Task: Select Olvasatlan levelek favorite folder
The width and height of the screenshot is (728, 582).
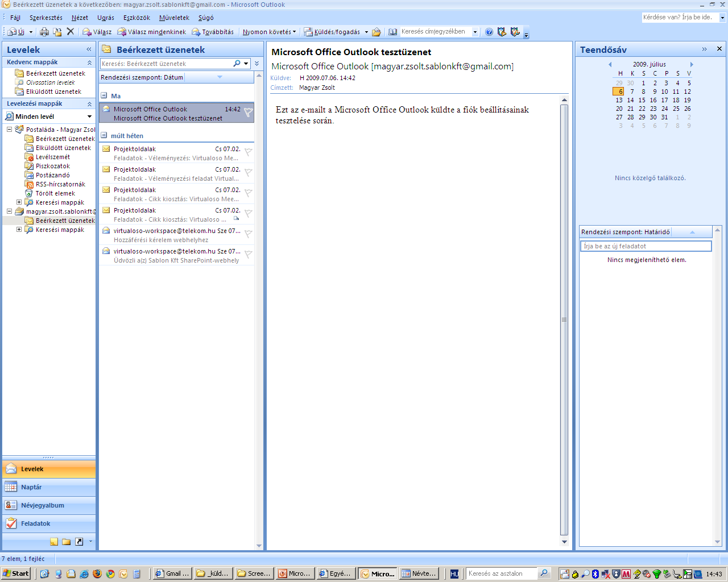Action: pos(50,82)
